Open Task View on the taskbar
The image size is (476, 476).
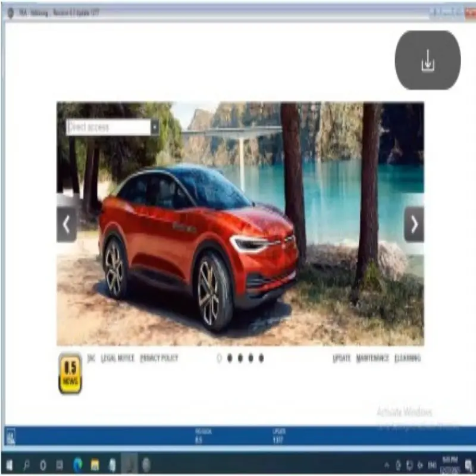(60, 465)
